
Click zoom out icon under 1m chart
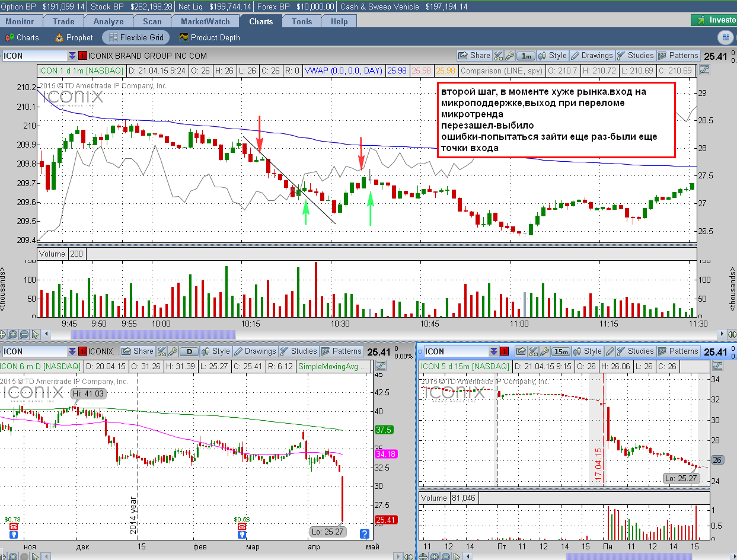pos(24,334)
